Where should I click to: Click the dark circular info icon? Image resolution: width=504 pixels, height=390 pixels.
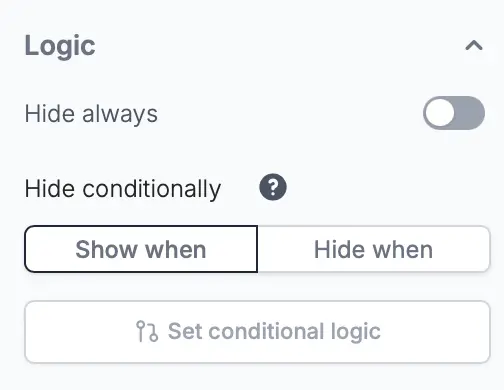click(x=273, y=187)
